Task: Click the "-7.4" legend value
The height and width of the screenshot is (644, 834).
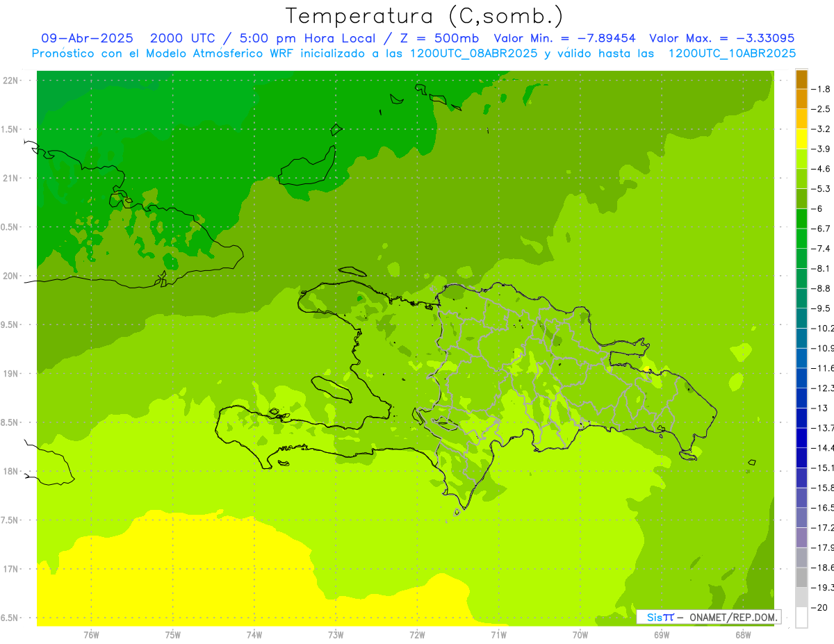Action: point(821,249)
